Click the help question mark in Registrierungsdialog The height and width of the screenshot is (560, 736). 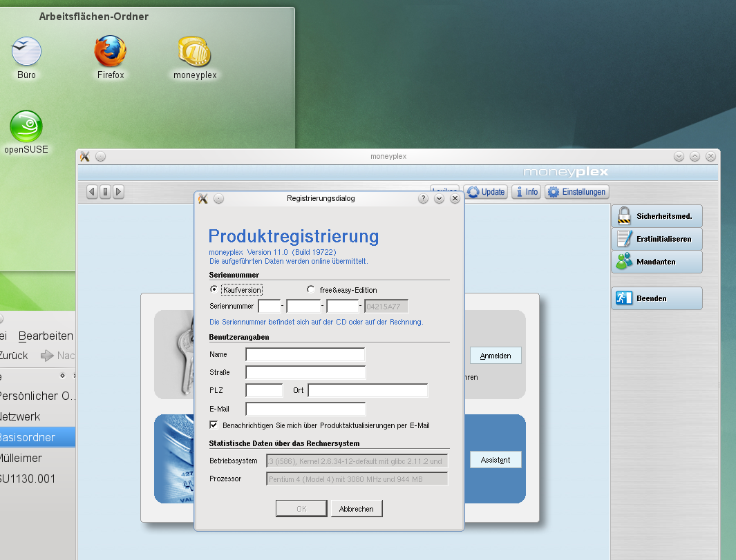pyautogui.click(x=423, y=198)
